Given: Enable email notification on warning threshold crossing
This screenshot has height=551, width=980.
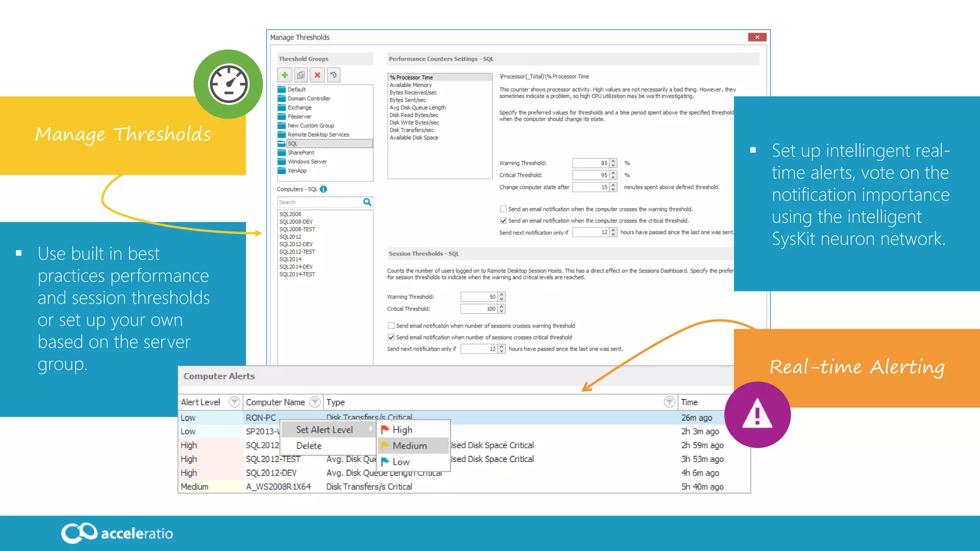Looking at the screenshot, I should [503, 209].
